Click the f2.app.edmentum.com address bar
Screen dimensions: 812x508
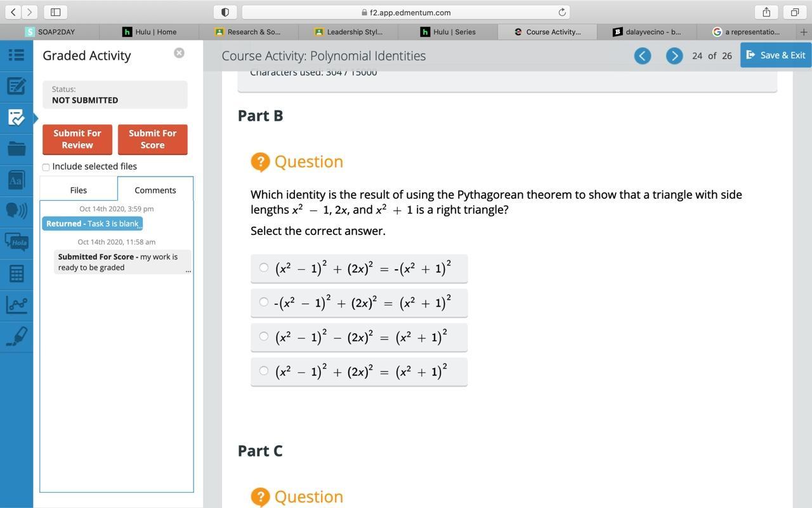point(406,12)
